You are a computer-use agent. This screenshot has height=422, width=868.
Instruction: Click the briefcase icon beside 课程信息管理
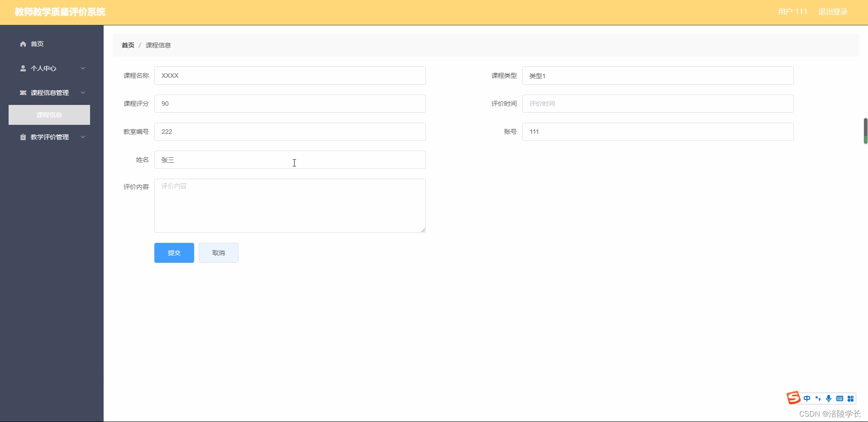[23, 92]
